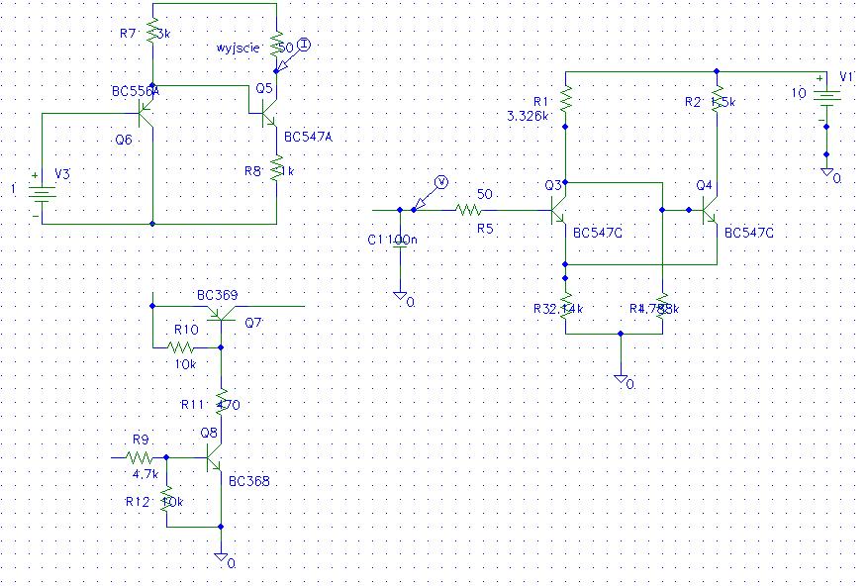Image resolution: width=868 pixels, height=588 pixels.
Task: Select the R11 resistor symbol
Action: [x=221, y=403]
